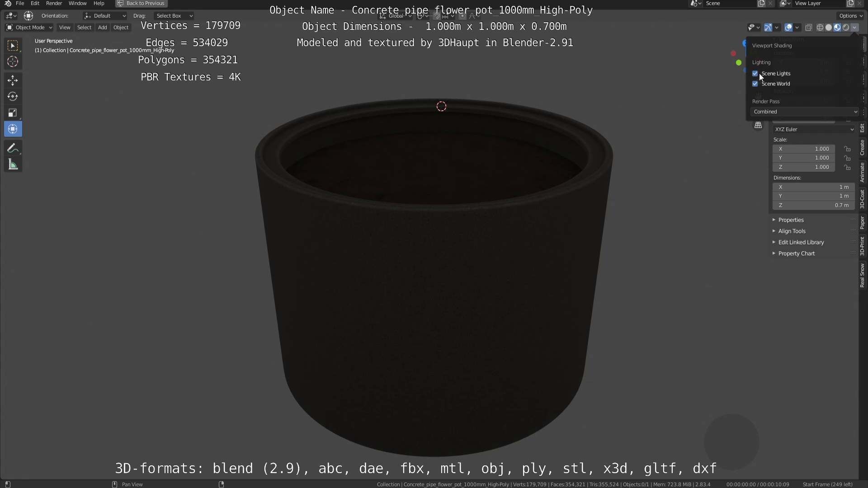The image size is (868, 488).
Task: Toggle perspective/orthographic grid icon
Action: click(758, 125)
